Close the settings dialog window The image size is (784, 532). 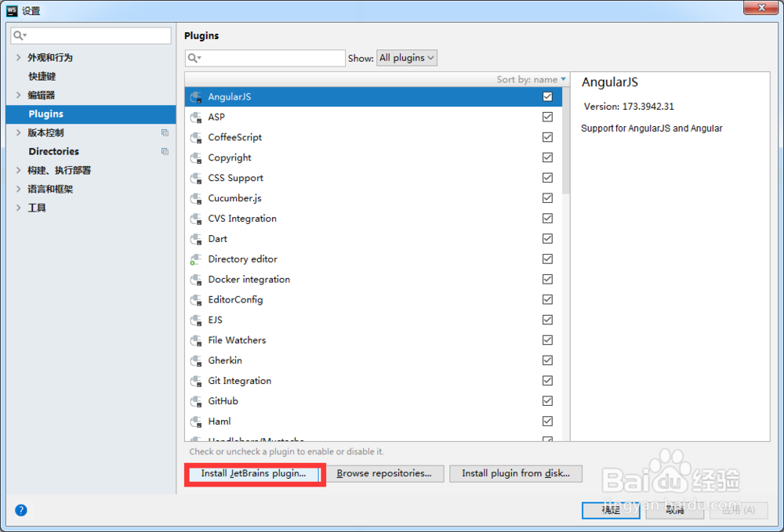coord(760,8)
